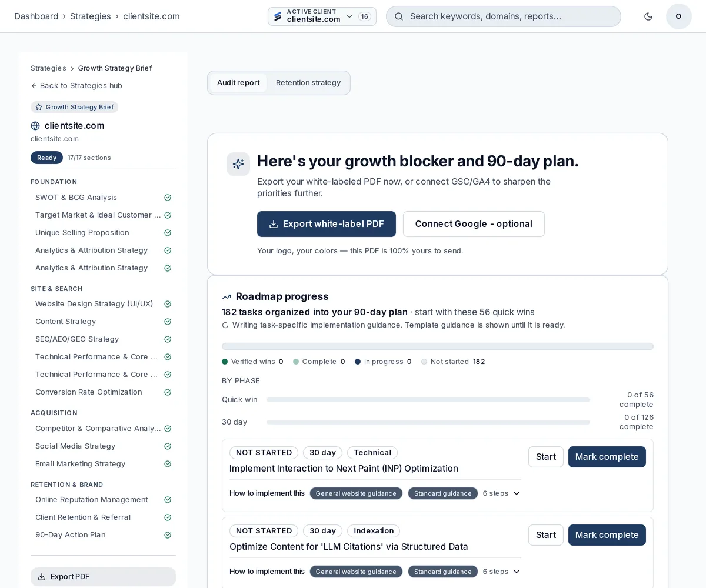The image size is (706, 588).
Task: Open Email Marketing Strategy section
Action: (103, 464)
